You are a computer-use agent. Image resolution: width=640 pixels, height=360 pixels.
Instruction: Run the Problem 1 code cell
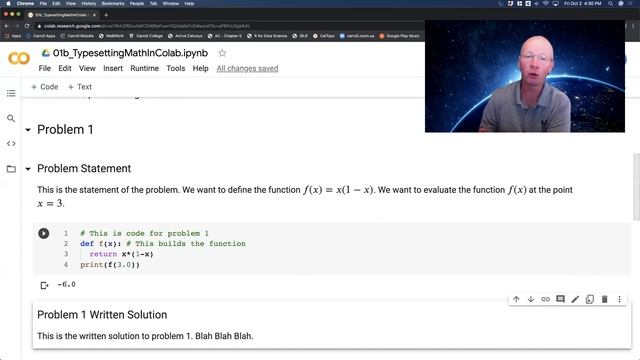click(x=44, y=233)
